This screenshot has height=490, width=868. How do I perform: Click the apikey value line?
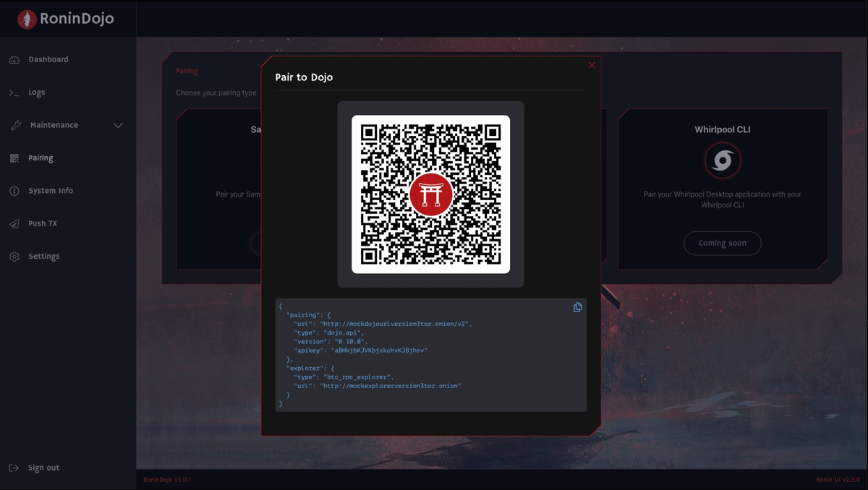tap(361, 350)
